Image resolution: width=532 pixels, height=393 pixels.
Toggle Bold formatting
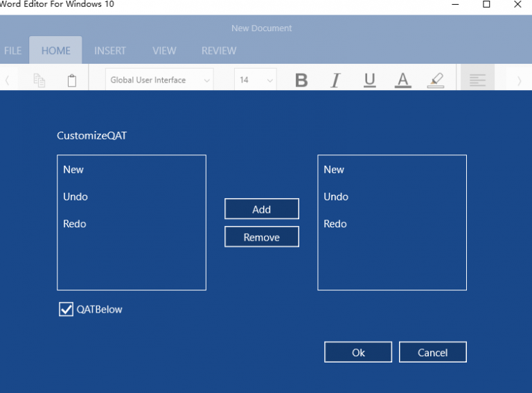pyautogui.click(x=301, y=80)
